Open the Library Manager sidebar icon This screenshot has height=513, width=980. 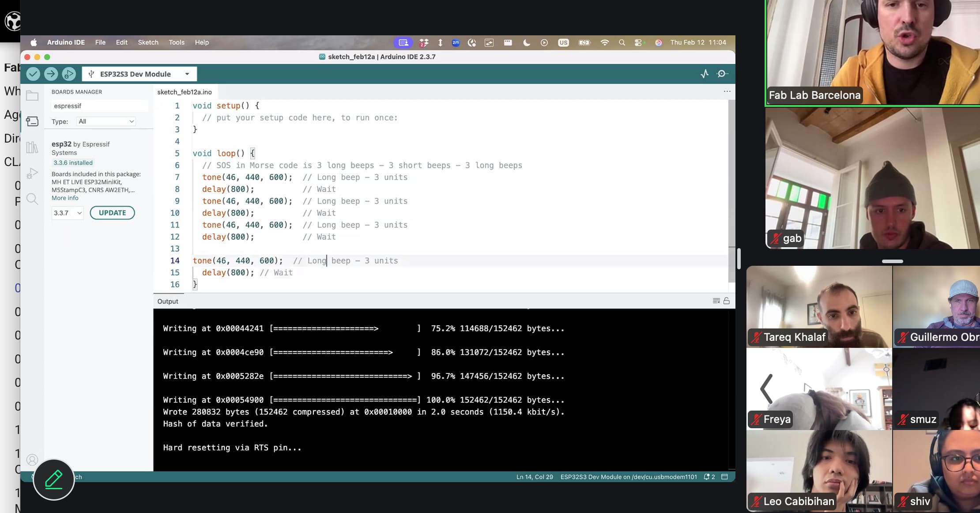click(x=32, y=147)
